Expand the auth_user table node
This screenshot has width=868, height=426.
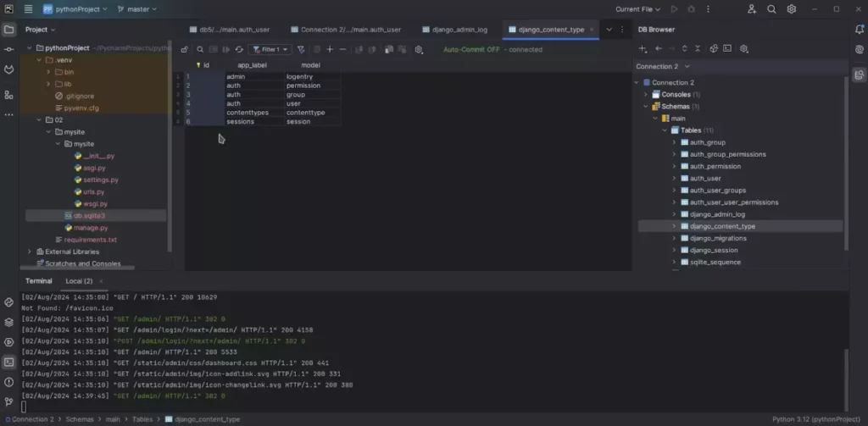tap(674, 178)
